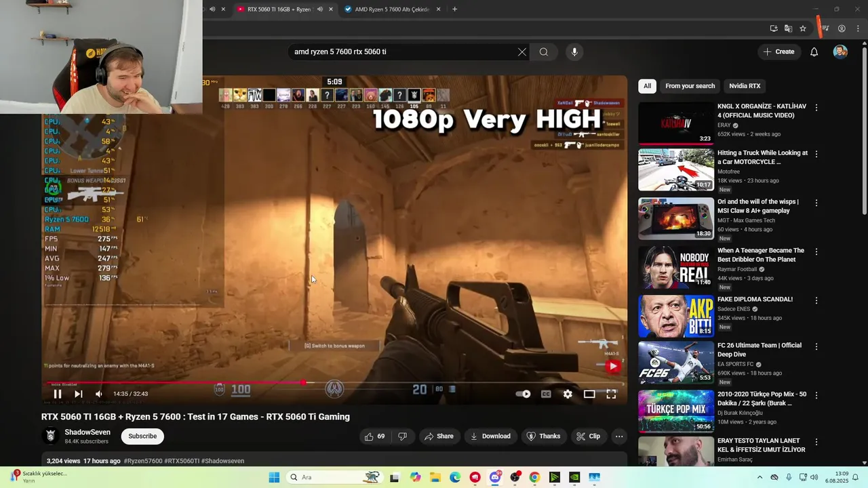Open a new browser tab

[454, 9]
